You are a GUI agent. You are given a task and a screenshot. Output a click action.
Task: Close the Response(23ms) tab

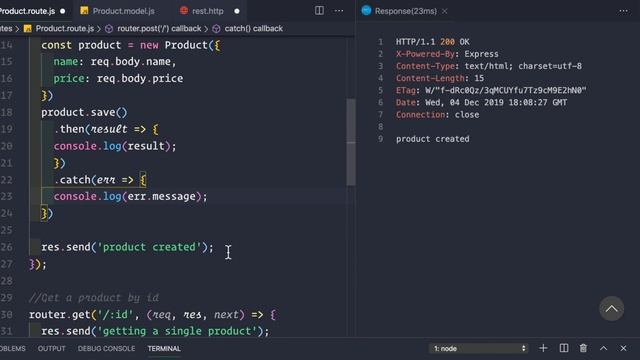tap(444, 11)
